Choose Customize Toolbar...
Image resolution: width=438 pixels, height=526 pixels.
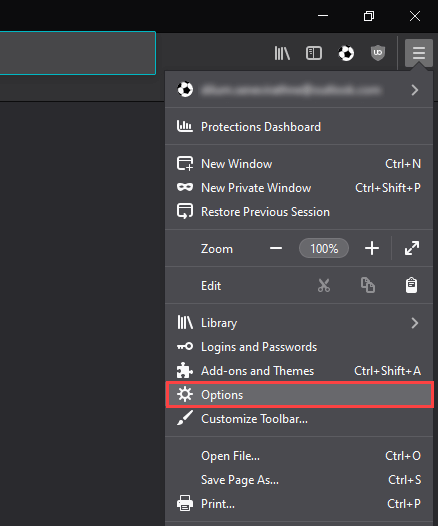click(x=299, y=419)
